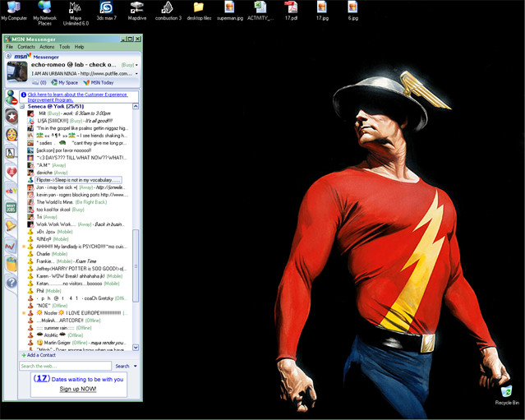Image resolution: width=525 pixels, height=420 pixels.
Task: Launch combustion 3 shortcut
Action: pyautogui.click(x=168, y=11)
